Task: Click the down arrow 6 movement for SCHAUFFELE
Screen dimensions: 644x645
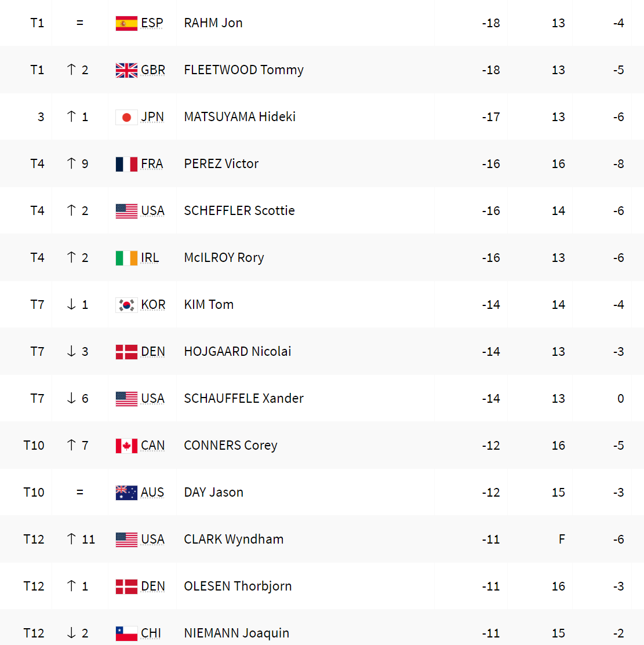Action: coord(77,398)
